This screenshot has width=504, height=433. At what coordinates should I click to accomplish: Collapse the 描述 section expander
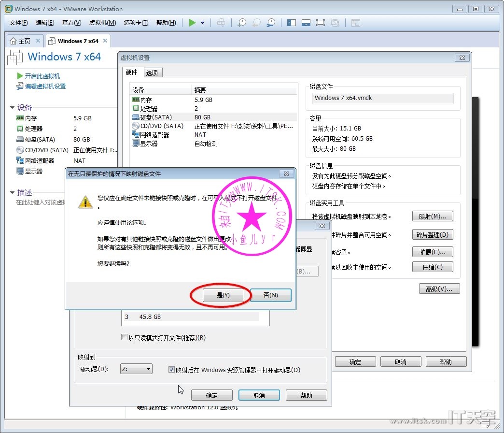pyautogui.click(x=13, y=192)
